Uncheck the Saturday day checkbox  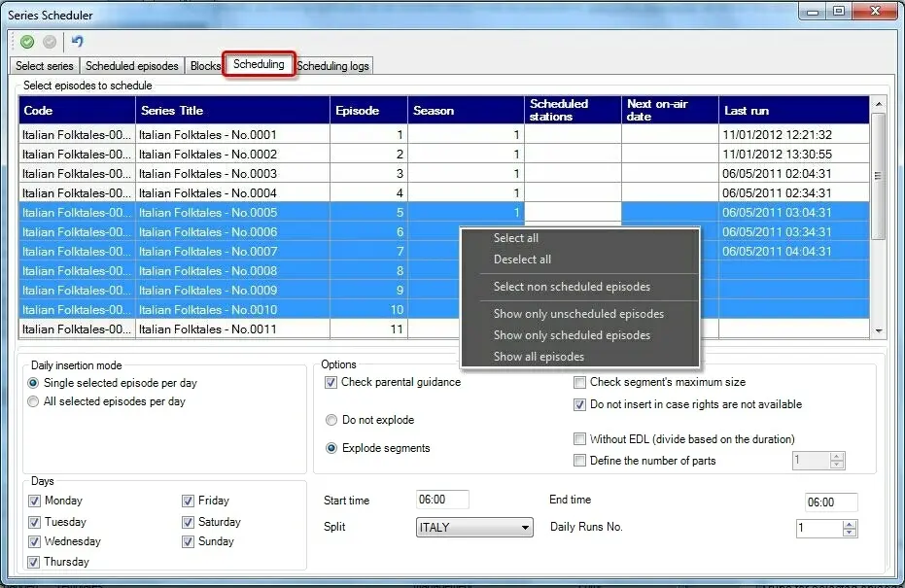pos(189,522)
